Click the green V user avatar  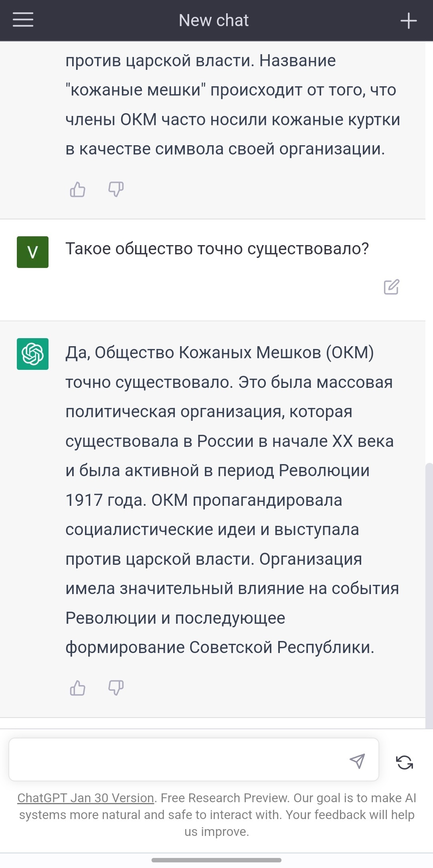32,252
